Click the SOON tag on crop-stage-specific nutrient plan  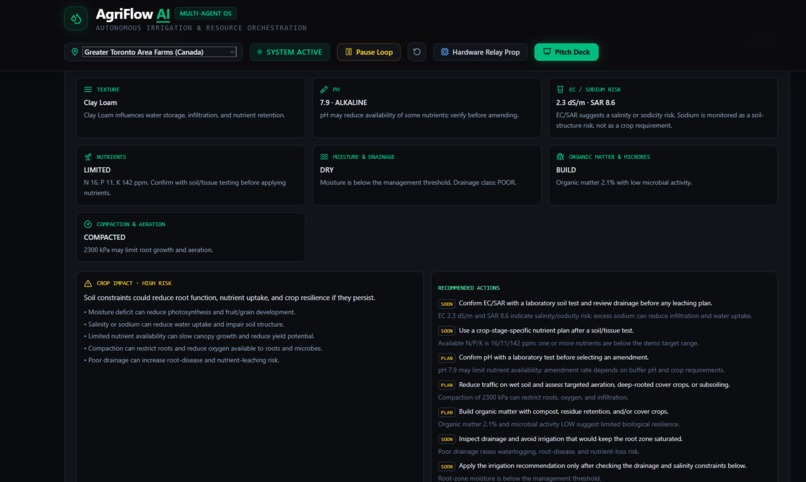click(x=446, y=331)
